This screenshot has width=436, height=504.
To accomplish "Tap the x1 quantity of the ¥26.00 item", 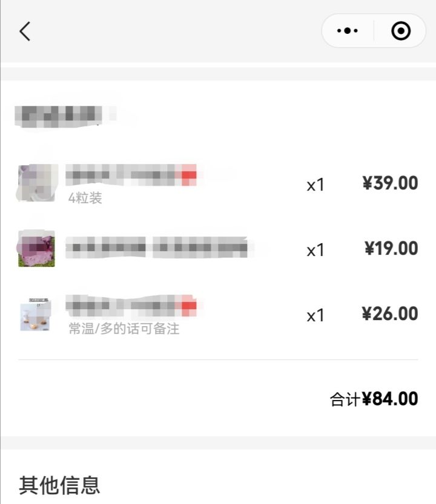I will point(315,315).
